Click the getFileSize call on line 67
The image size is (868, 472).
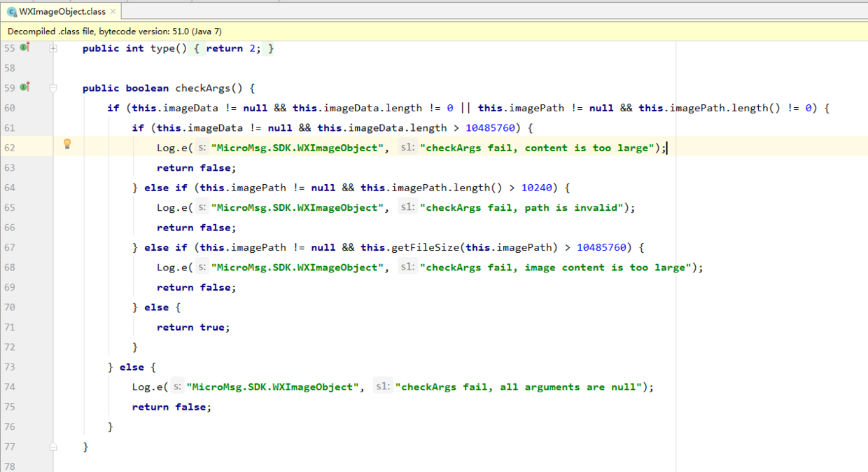426,247
